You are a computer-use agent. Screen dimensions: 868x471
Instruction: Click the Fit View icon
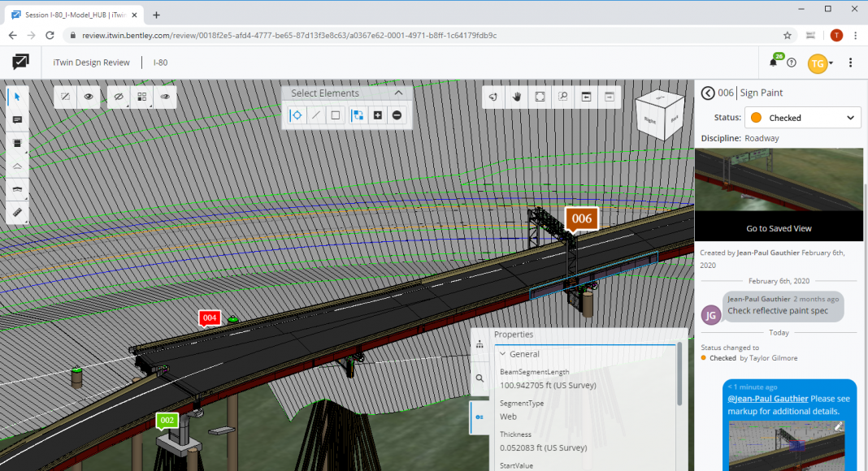tap(540, 97)
